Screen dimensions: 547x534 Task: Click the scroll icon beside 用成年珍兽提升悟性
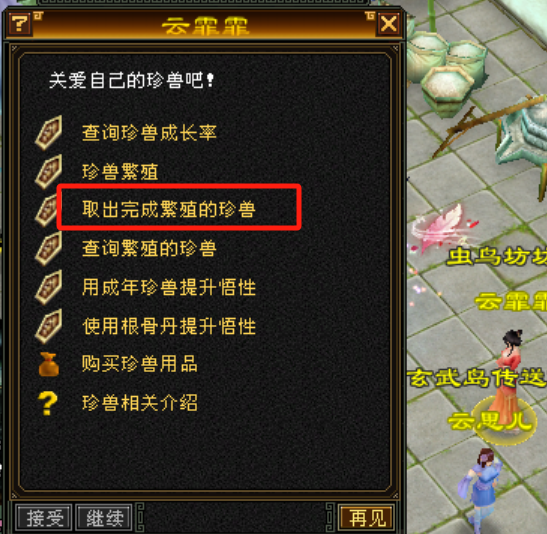pyautogui.click(x=49, y=287)
